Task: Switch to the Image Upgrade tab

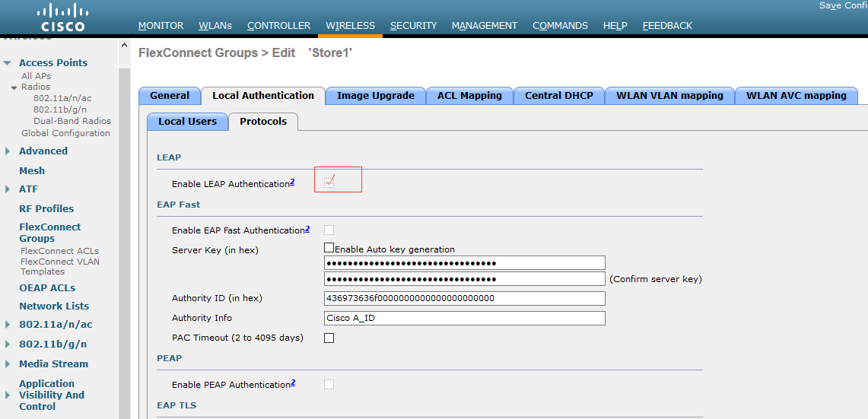Action: click(375, 96)
